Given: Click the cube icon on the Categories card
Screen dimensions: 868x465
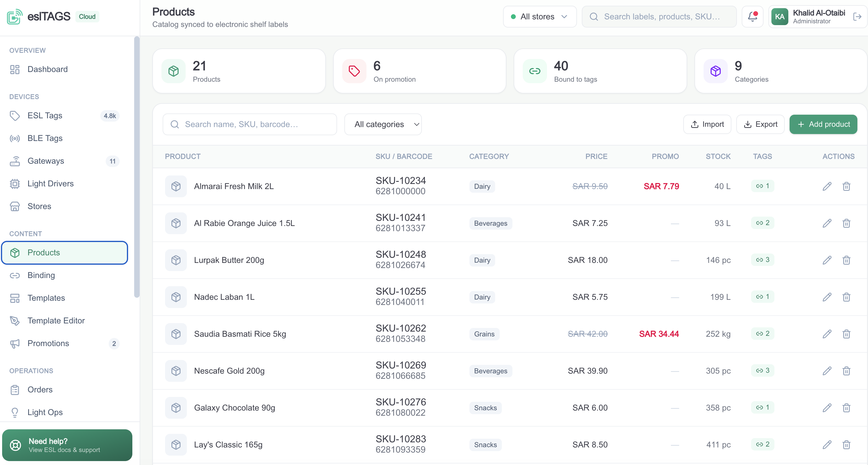Looking at the screenshot, I should (x=715, y=71).
